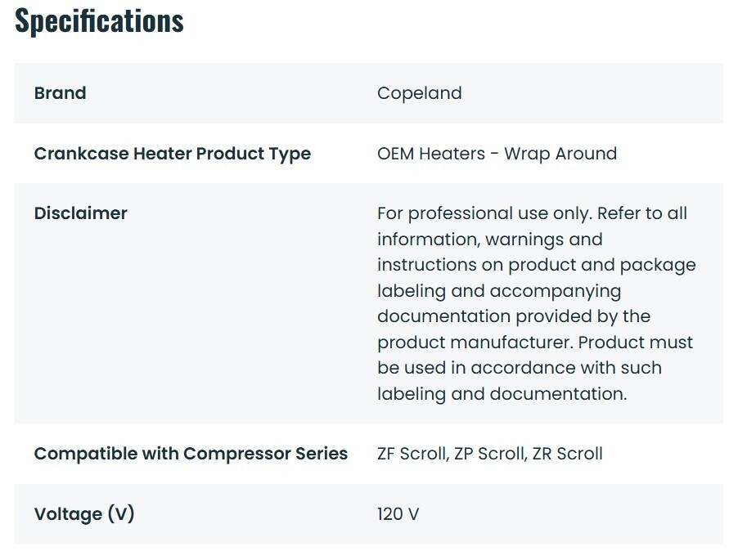Image resolution: width=729 pixels, height=560 pixels.
Task: Click the 'labeling and documentation.' final line
Action: pyautogui.click(x=502, y=394)
